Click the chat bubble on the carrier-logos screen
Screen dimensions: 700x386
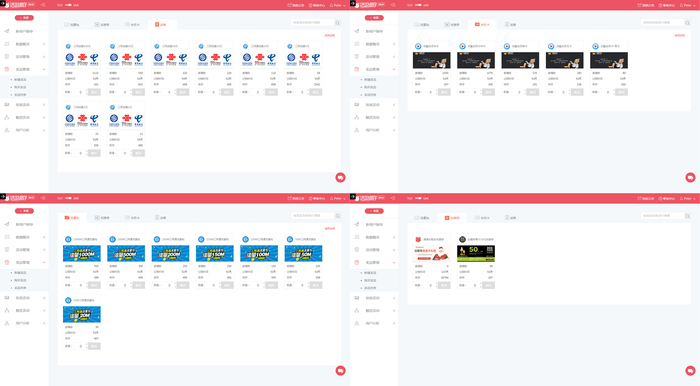340,178
